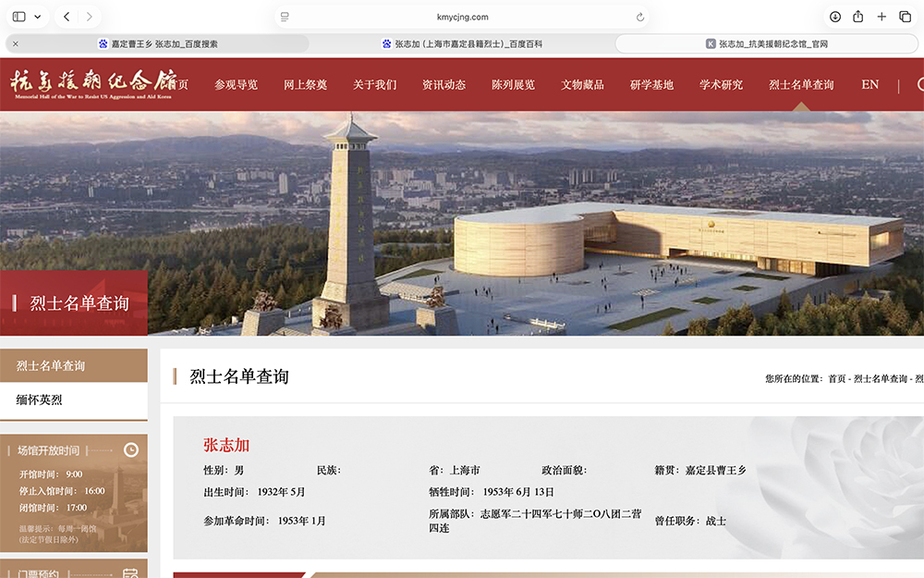The width and height of the screenshot is (924, 578).
Task: Click the 烈士名单查询 breadcrumb link
Action: [x=881, y=378]
